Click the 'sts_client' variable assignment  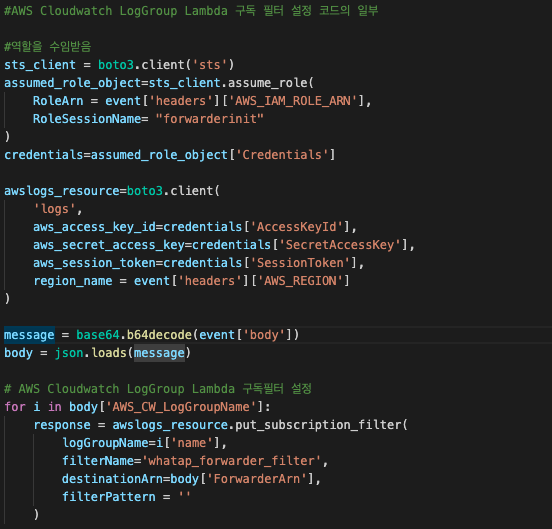pyautogui.click(x=40, y=65)
